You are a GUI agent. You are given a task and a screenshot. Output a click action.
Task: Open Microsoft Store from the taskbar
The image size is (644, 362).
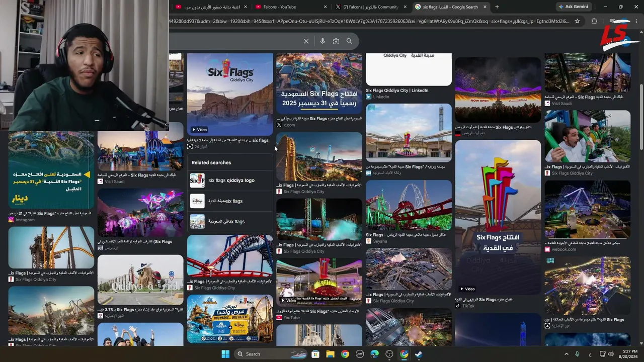[315, 354]
